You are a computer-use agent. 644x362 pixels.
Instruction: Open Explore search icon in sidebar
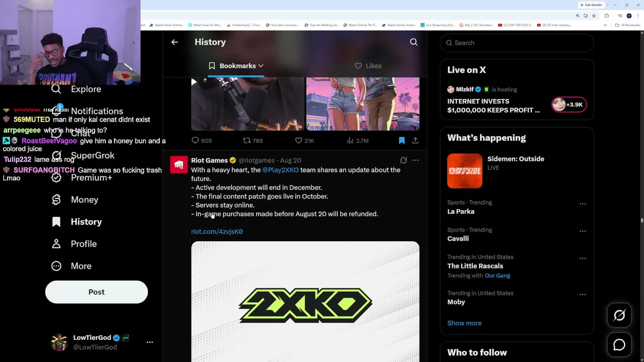point(56,89)
